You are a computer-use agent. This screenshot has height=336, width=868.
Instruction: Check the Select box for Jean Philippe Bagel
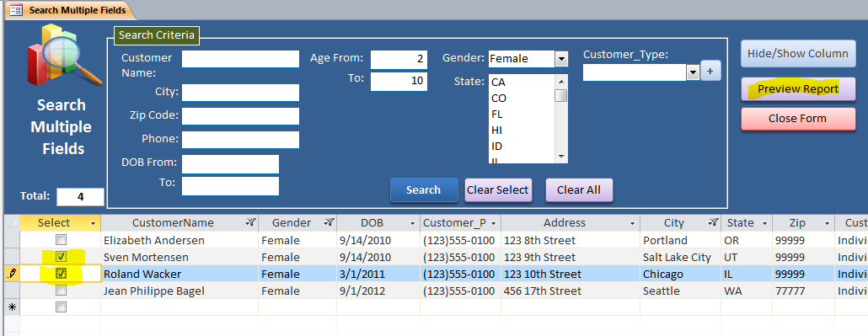click(61, 290)
